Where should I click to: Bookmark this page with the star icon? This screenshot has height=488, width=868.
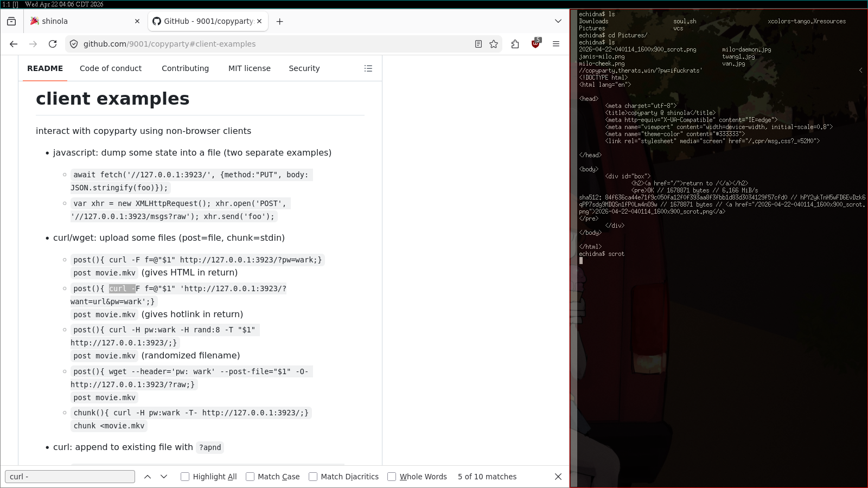494,44
